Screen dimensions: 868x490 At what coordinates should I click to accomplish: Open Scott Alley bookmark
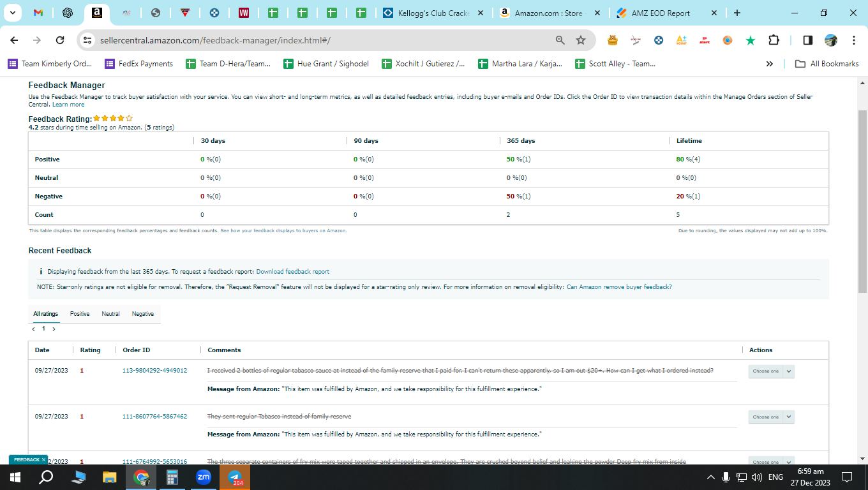pos(615,64)
